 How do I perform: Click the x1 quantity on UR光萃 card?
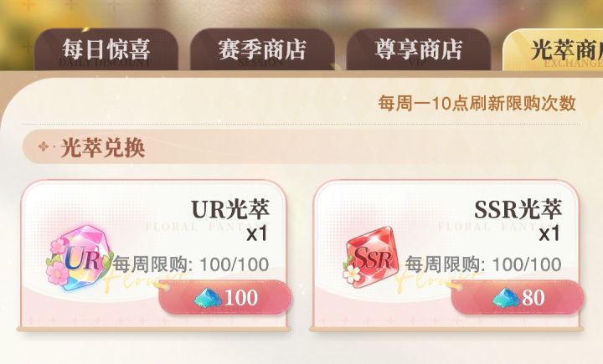click(x=256, y=233)
